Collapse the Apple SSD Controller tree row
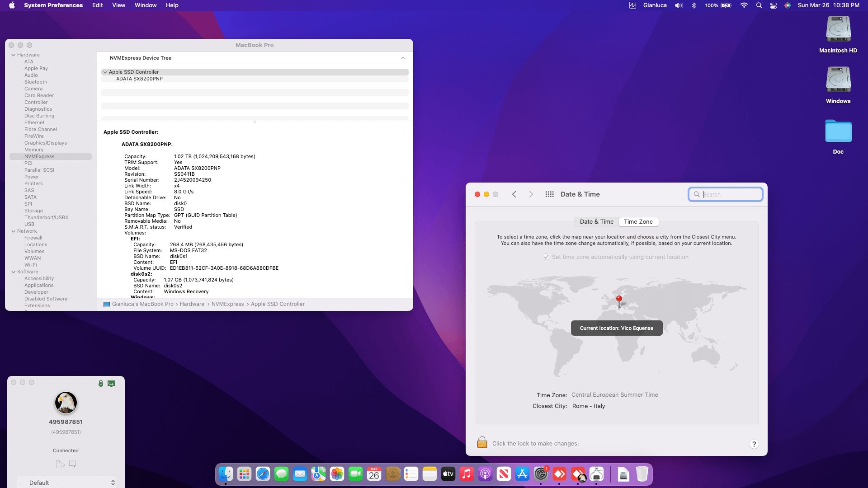This screenshot has height=488, width=868. click(105, 72)
